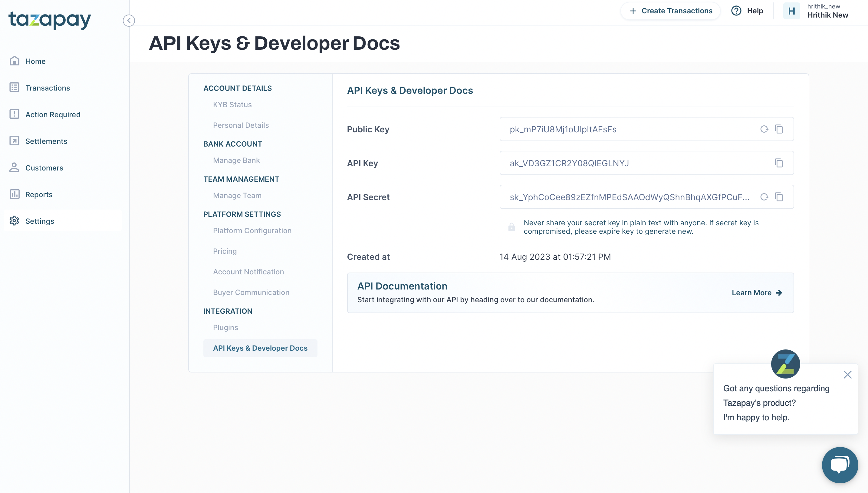868x493 pixels.
Task: Open Settlements from the sidebar
Action: 46,141
